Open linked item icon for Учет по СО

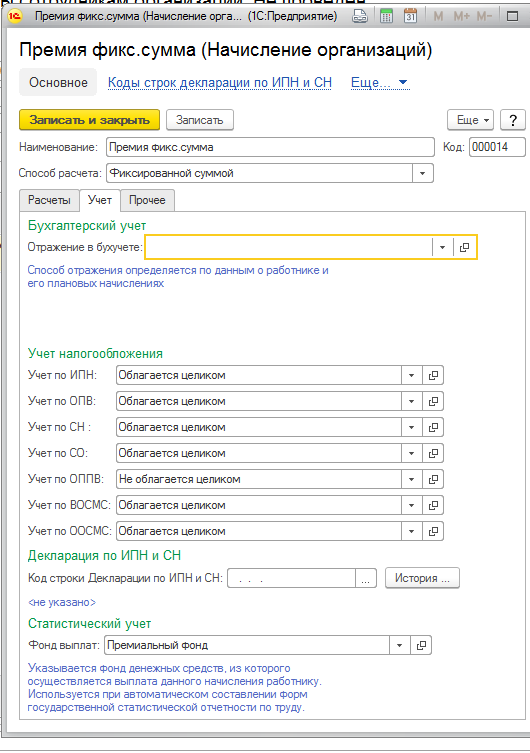pyautogui.click(x=433, y=453)
